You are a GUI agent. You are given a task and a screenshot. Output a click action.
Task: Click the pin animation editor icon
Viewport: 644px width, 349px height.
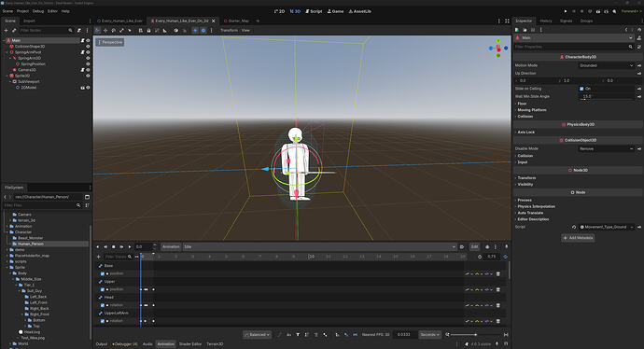[507, 246]
